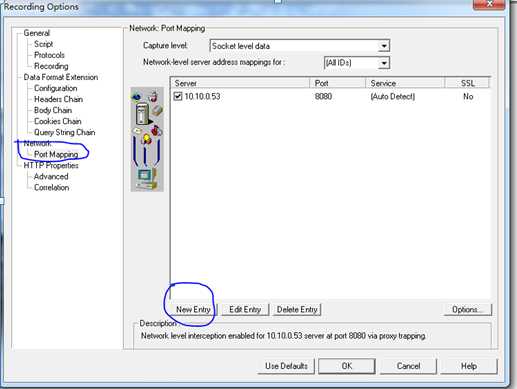517x389 pixels.
Task: Select Query String Chain item
Action: (x=65, y=132)
